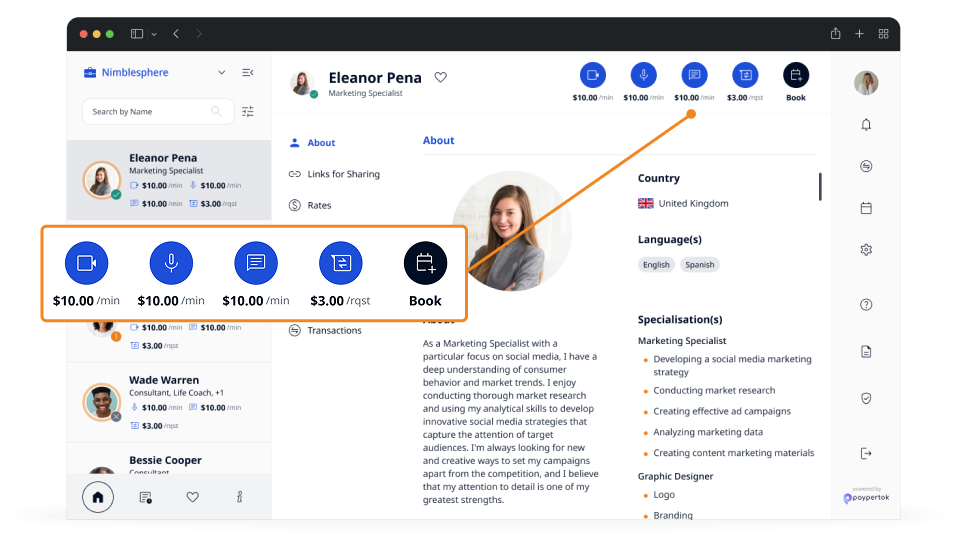
Task: Open settings gear in right sidebar
Action: (866, 249)
